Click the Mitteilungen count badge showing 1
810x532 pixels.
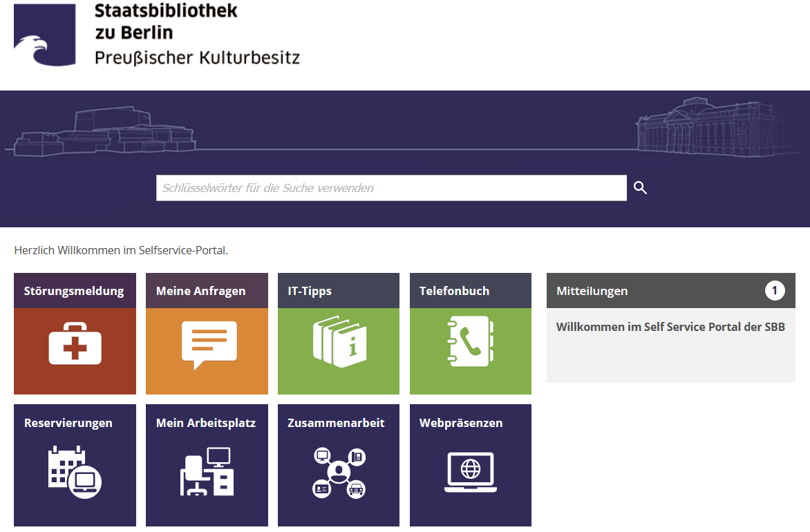pos(774,290)
